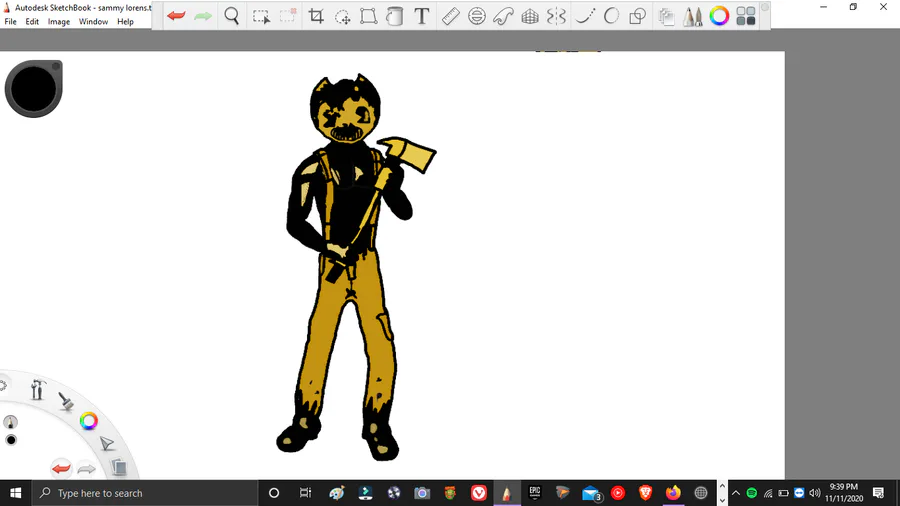Open the Windows Start menu

[x=15, y=493]
